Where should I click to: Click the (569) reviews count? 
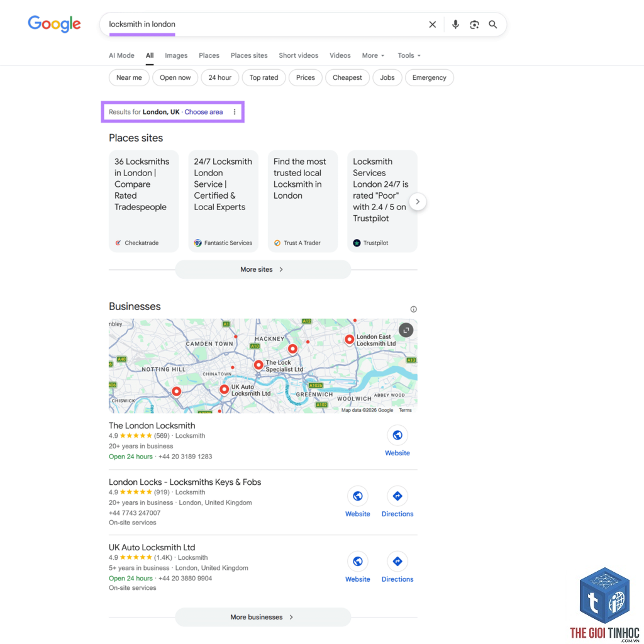click(x=162, y=435)
